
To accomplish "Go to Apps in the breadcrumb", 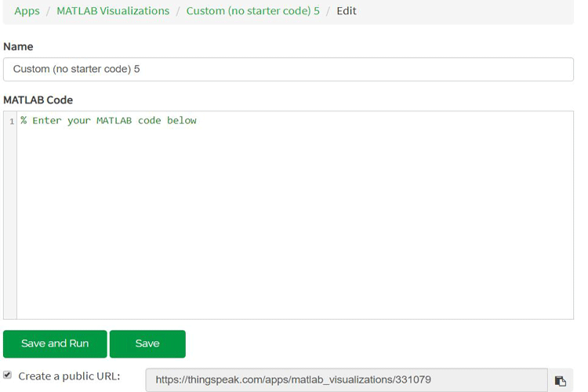I will coord(27,11).
